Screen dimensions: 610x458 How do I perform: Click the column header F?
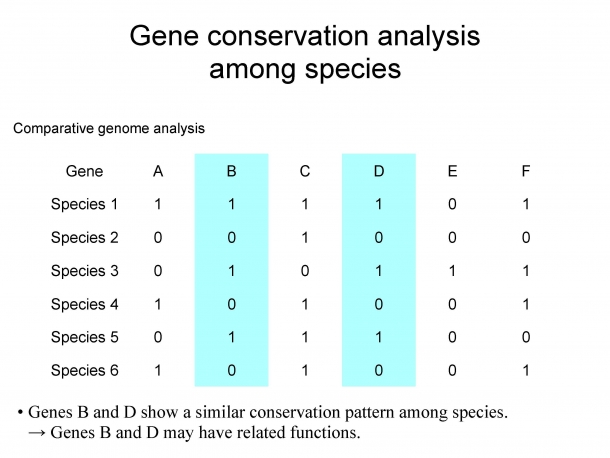(x=526, y=171)
